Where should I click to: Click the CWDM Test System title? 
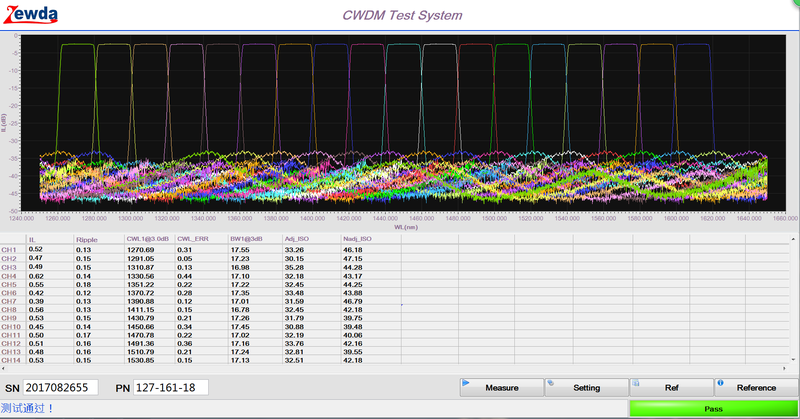402,15
